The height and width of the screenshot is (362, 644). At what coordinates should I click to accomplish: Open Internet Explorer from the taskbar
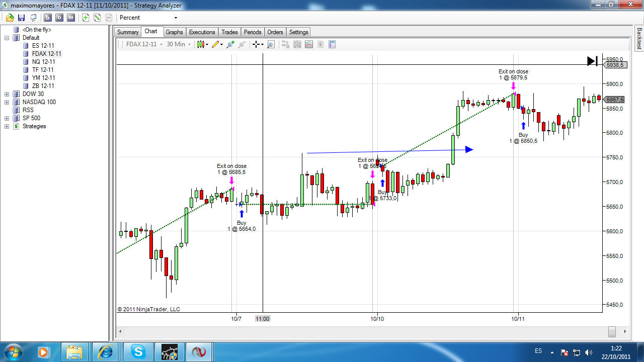[x=106, y=352]
